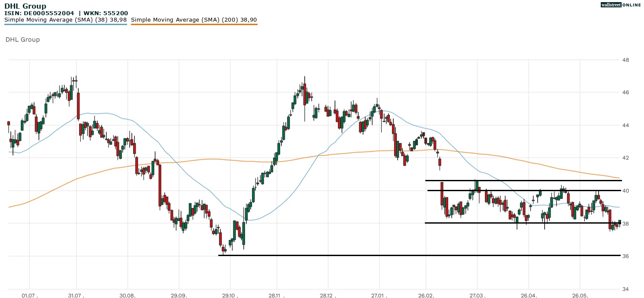Select the ISIN DE0005552004 text
This screenshot has width=644, height=298.
39,13
